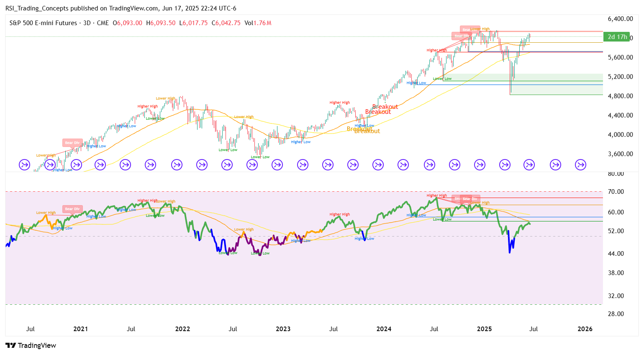644x355 pixels.
Task: Click the 4,800.00 price axis label
Action: click(620, 96)
